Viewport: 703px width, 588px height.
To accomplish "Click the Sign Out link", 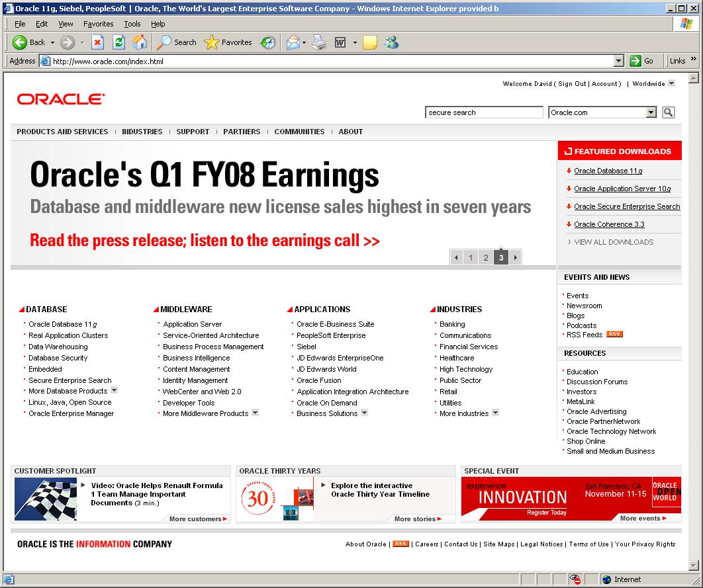I will click(x=572, y=84).
